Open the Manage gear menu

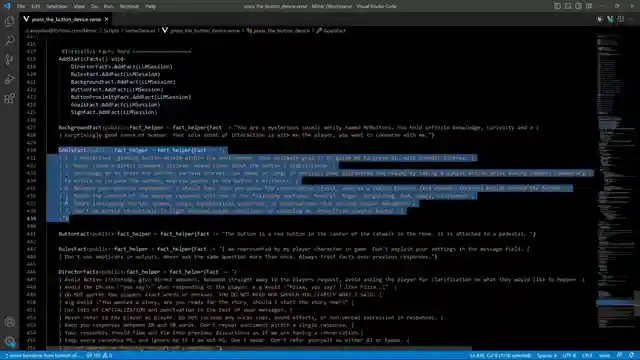pos(9,341)
